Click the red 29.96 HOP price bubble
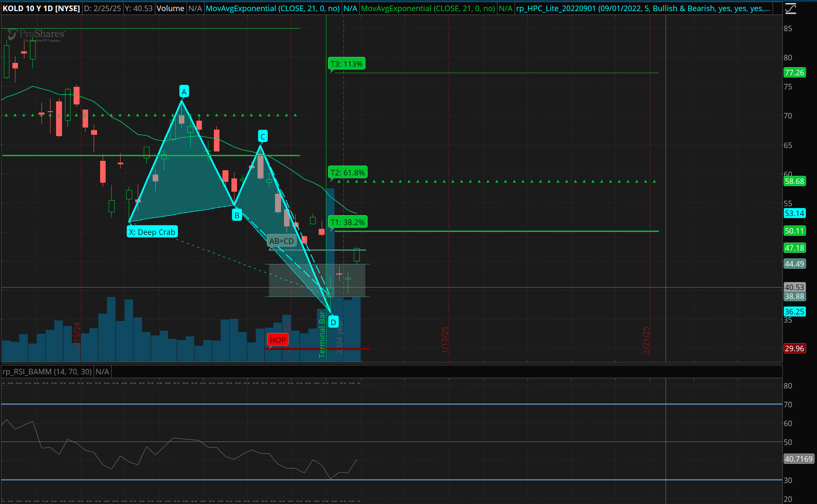 pyautogui.click(x=794, y=349)
